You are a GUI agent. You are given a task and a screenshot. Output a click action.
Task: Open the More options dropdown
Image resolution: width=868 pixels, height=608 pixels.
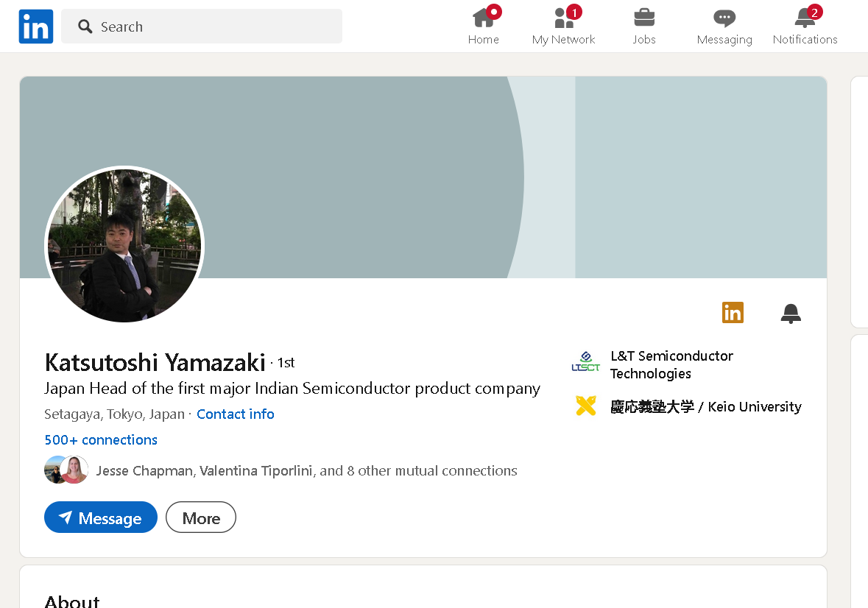201,517
